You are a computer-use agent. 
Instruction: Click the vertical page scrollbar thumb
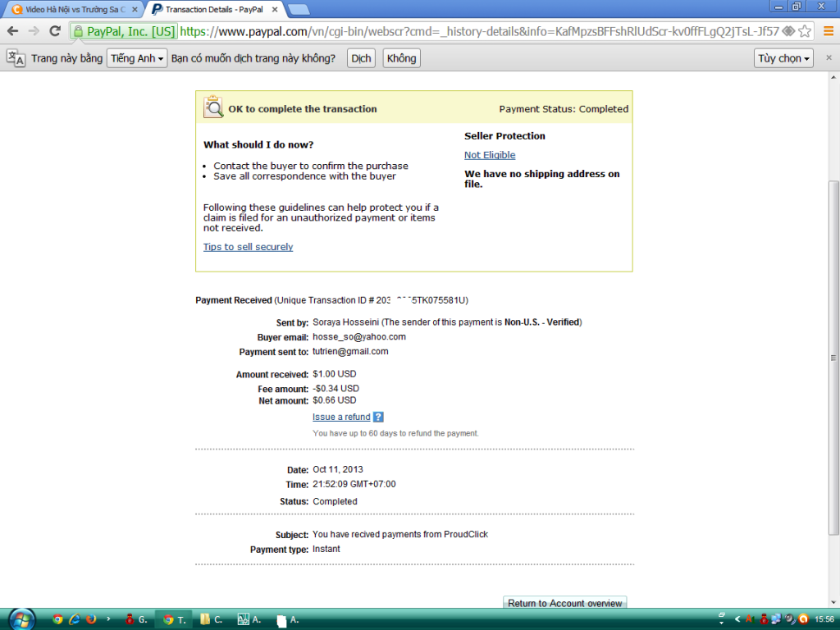coord(833,358)
